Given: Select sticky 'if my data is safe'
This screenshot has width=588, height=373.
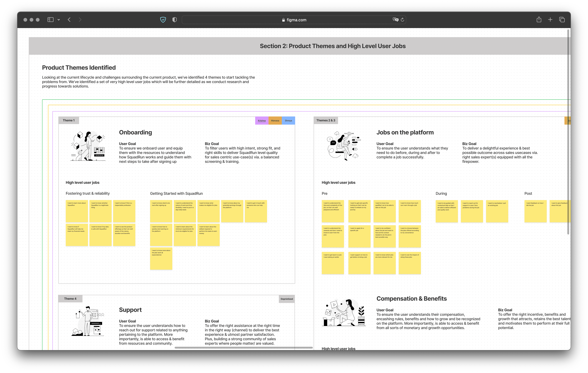Looking at the screenshot, I should coord(100,235).
